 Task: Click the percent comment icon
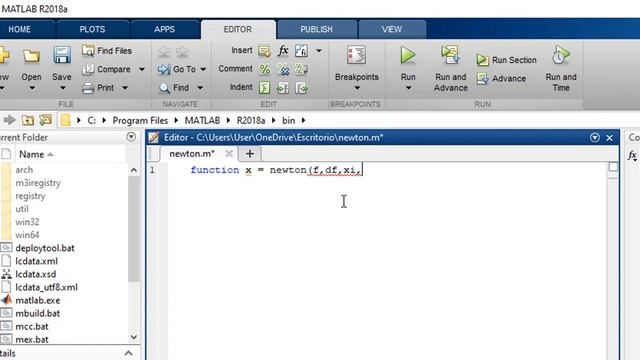click(264, 69)
